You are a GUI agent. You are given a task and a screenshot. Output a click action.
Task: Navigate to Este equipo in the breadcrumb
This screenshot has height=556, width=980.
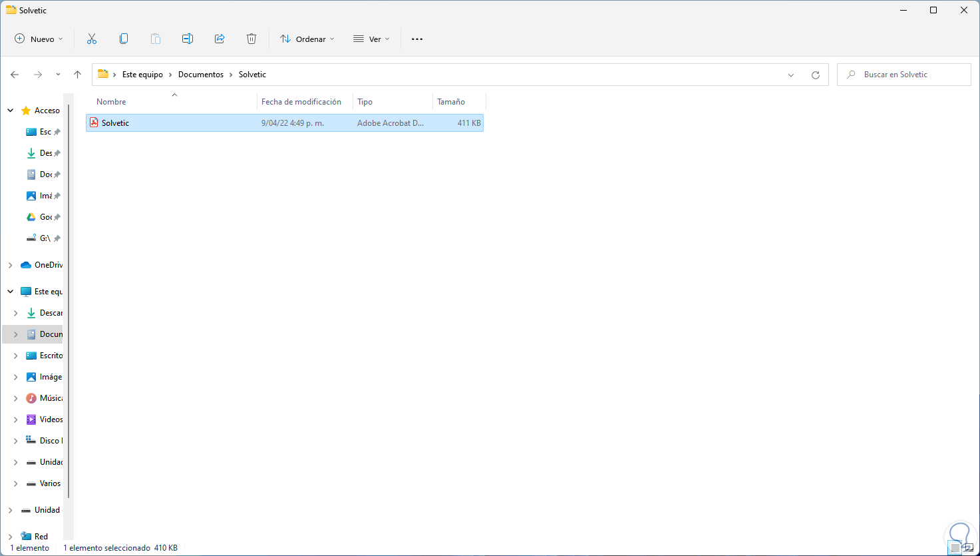[x=142, y=75]
